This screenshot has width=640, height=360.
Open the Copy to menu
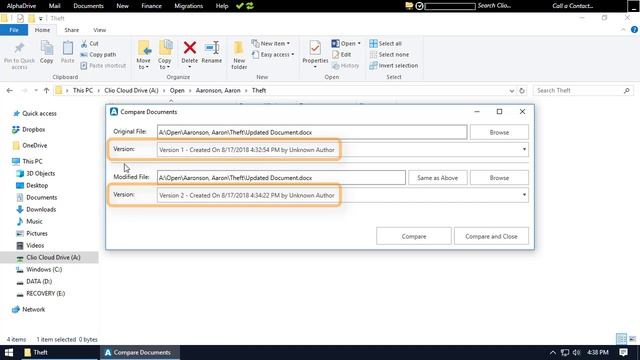coord(165,55)
